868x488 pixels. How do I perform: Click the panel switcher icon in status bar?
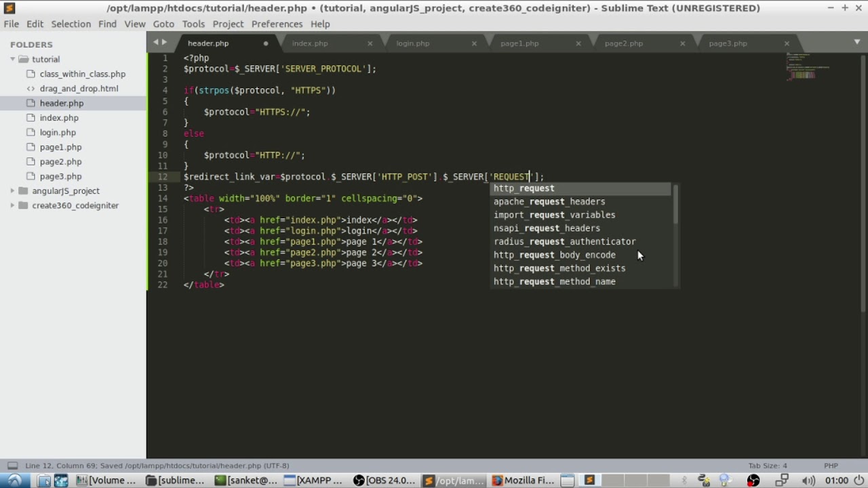[x=12, y=466]
